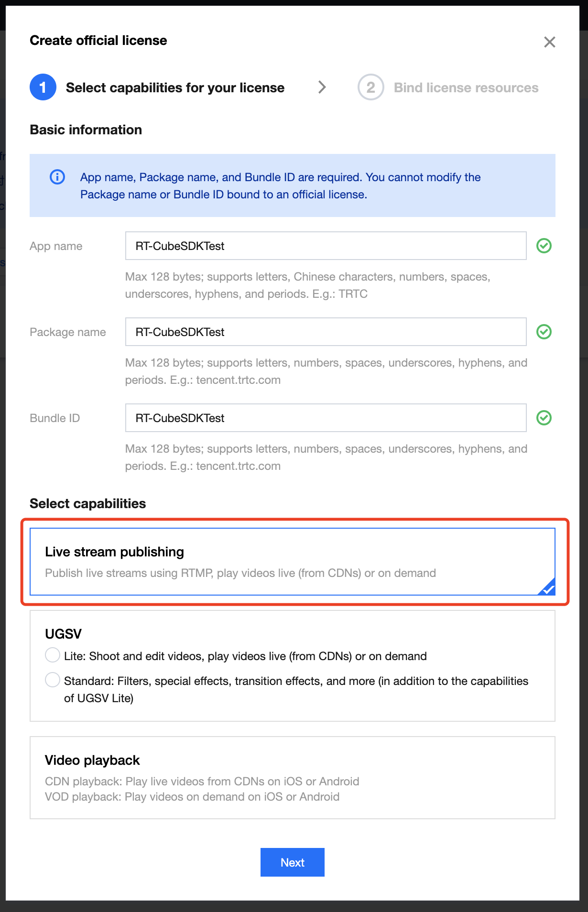Click the hint text below Package name field

326,371
